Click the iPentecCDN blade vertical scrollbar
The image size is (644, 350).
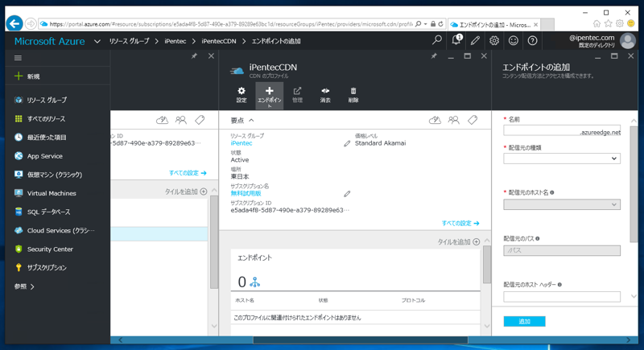pos(487,265)
